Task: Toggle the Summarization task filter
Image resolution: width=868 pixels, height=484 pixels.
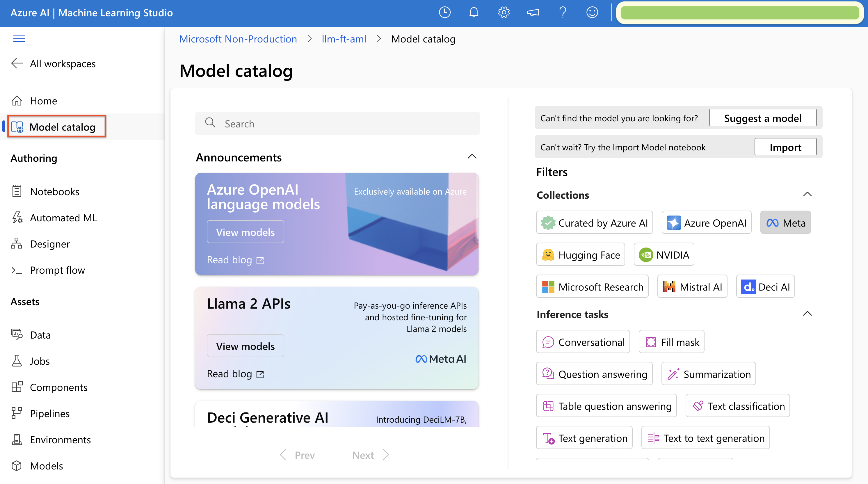Action: tap(709, 374)
